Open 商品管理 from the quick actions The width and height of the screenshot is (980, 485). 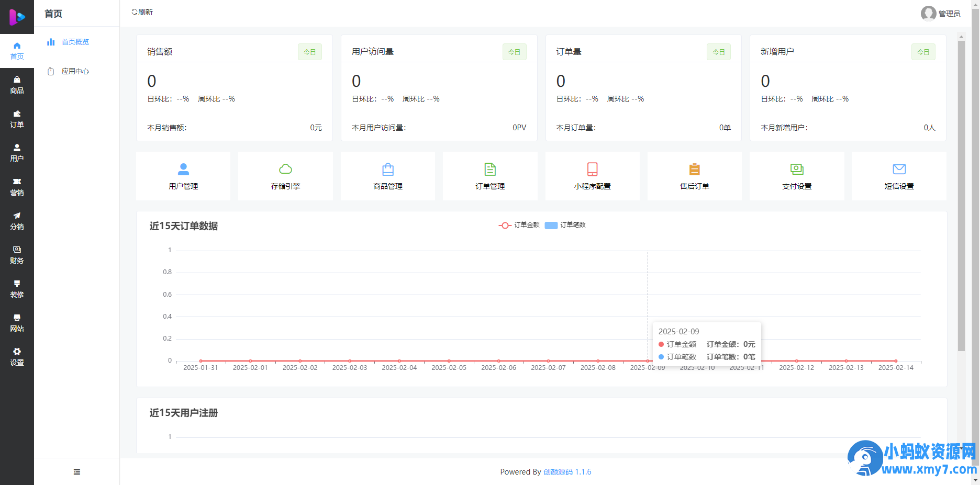(x=387, y=176)
